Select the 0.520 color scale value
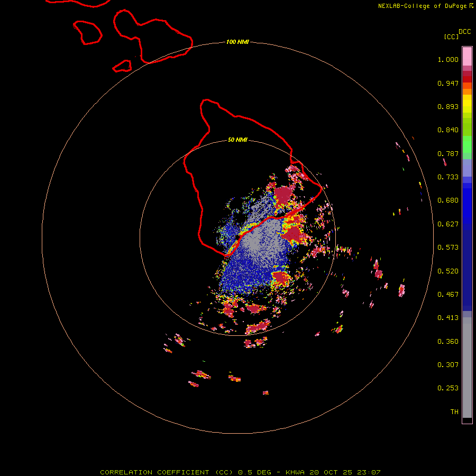Screen dimensions: 476x476 448,271
